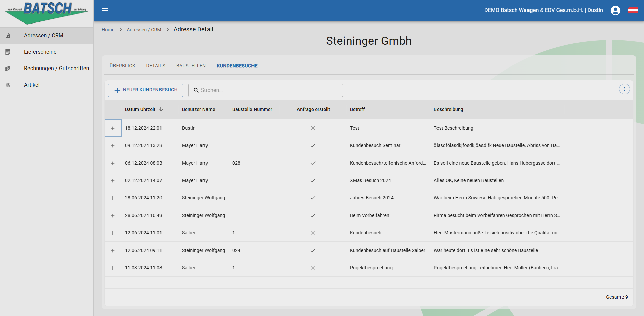
Task: Click the Artikel sidebar icon
Action: [8, 85]
